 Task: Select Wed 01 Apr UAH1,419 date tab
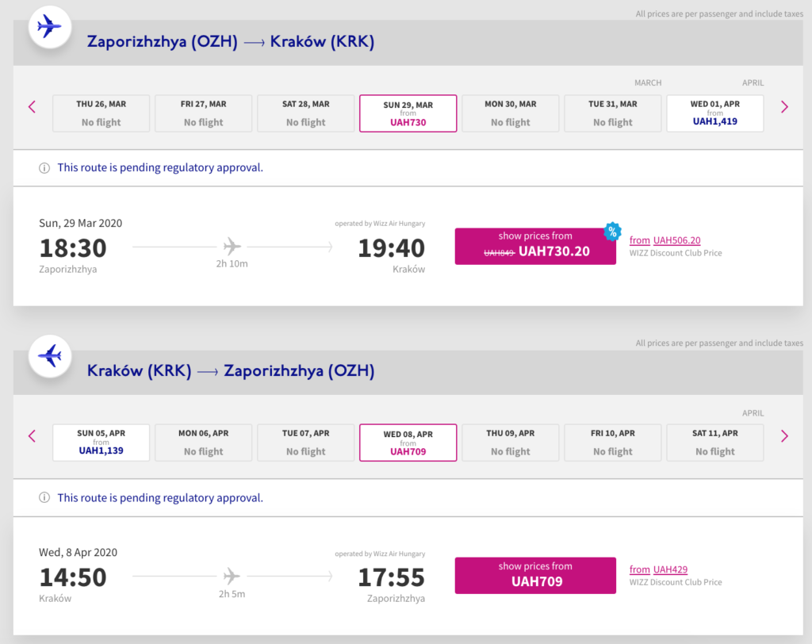click(x=714, y=113)
